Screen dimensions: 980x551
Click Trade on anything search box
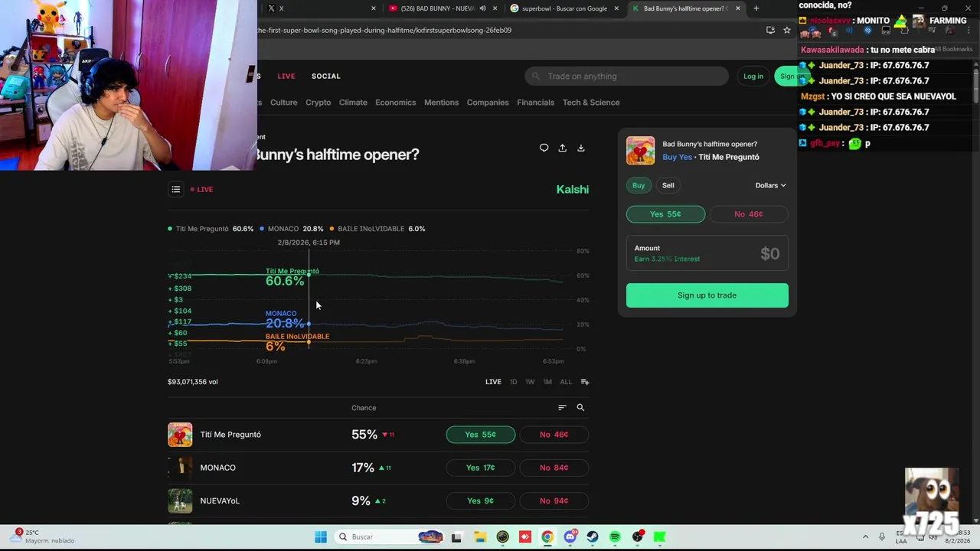pyautogui.click(x=626, y=76)
